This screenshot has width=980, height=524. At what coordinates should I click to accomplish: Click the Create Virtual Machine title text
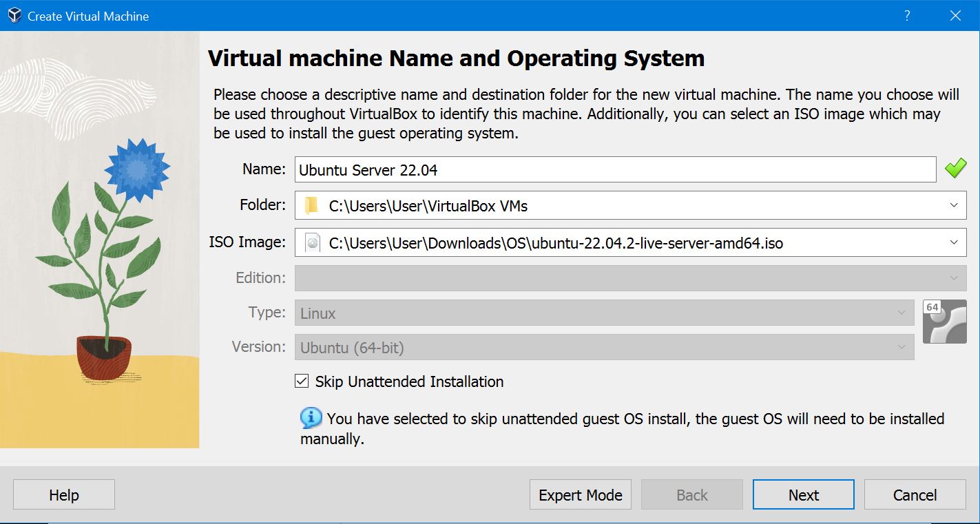88,16
